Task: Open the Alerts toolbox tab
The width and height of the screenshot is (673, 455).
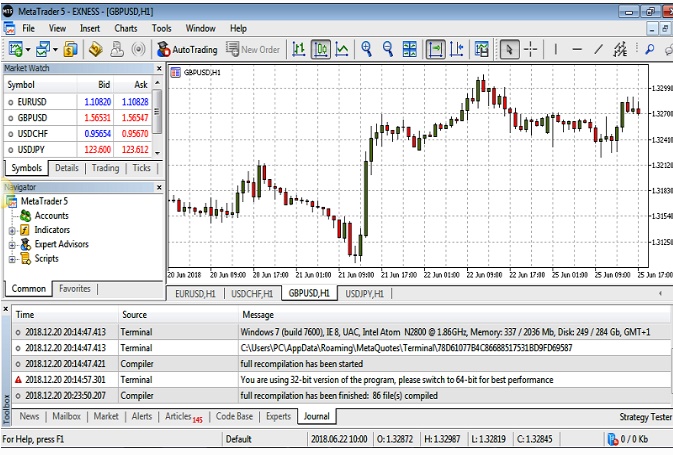Action: (x=142, y=416)
